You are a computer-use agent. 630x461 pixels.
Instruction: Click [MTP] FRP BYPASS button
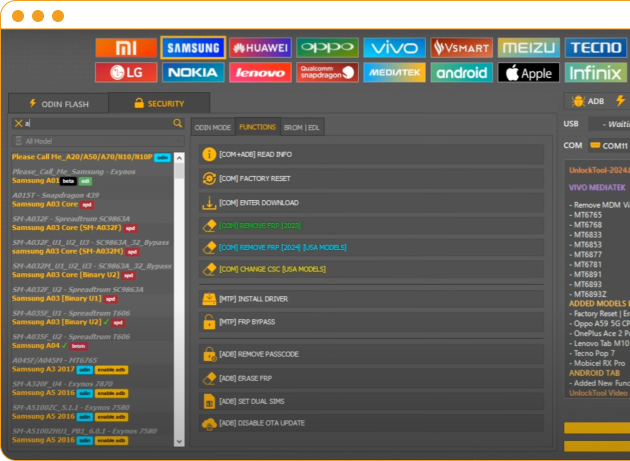click(370, 322)
